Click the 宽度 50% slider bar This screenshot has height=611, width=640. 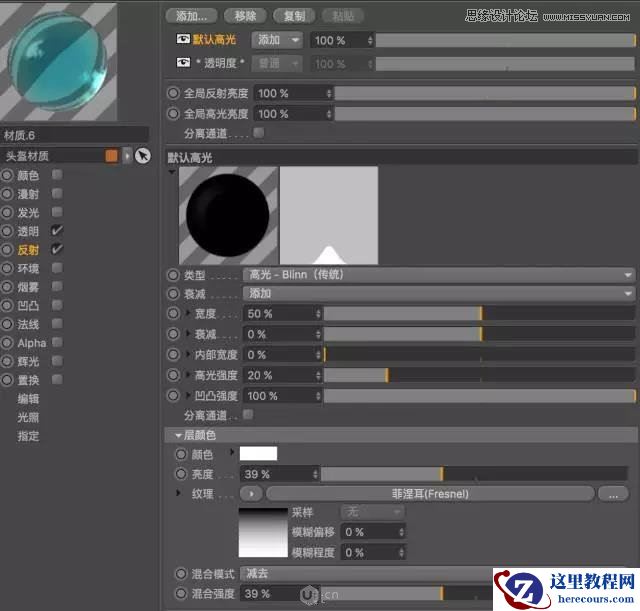click(479, 313)
